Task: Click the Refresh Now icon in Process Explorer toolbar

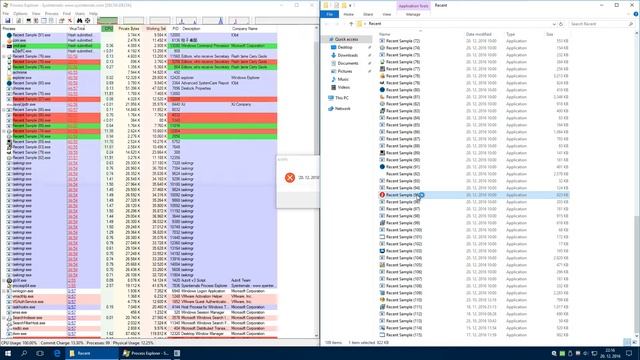Action: coord(18,20)
